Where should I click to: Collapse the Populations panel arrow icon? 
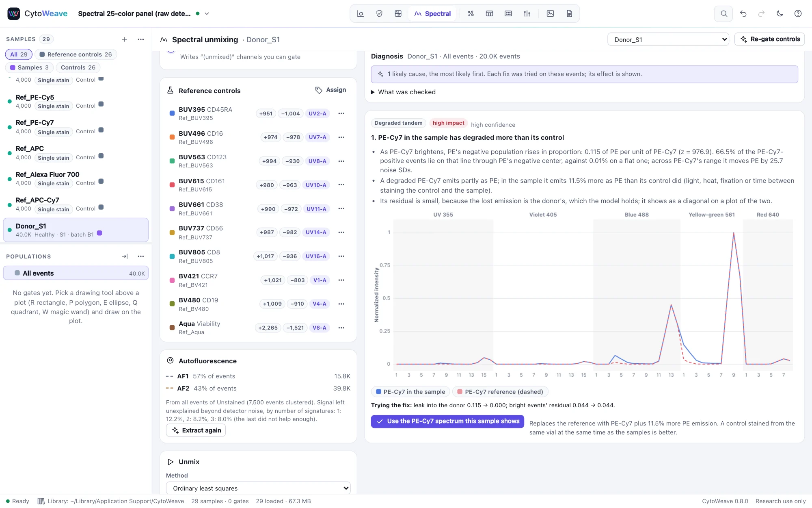click(x=125, y=256)
